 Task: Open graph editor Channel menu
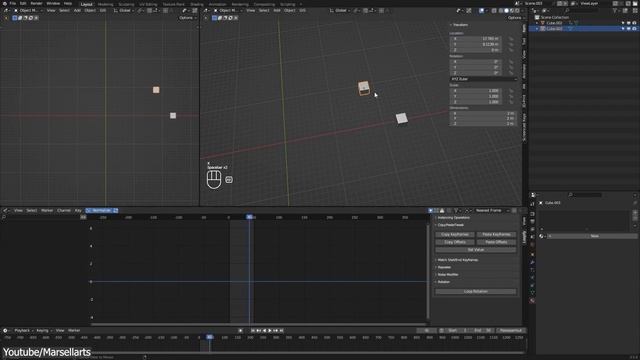pos(64,210)
